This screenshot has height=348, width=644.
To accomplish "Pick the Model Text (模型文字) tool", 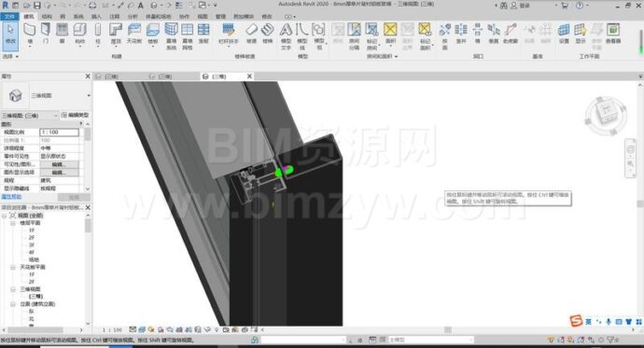I will (286, 36).
